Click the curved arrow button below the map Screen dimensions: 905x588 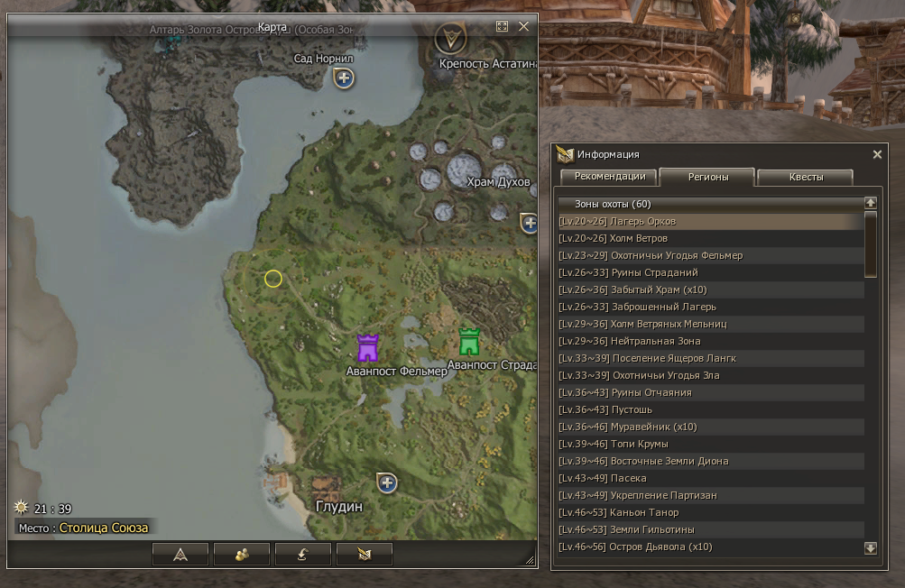pos(302,554)
